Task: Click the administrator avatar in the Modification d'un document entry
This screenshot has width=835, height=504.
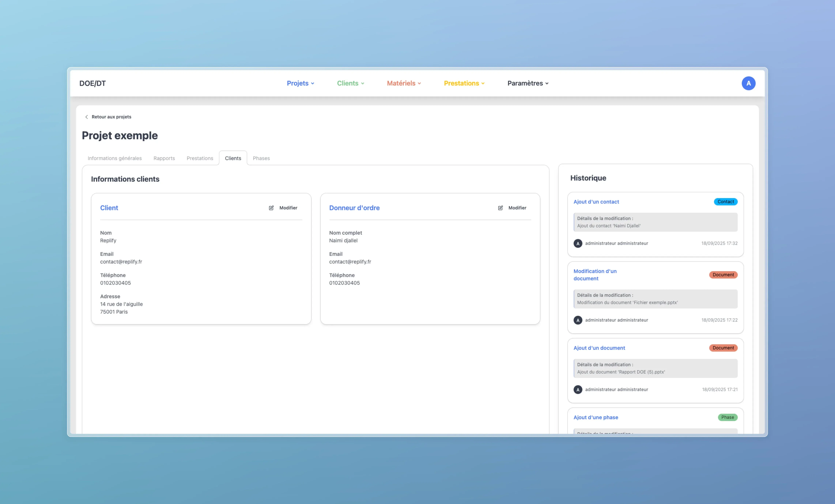Action: (x=578, y=320)
